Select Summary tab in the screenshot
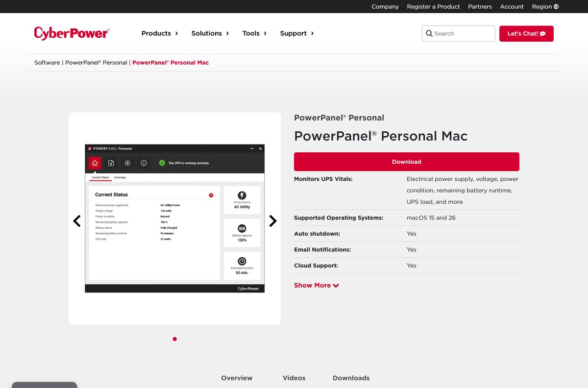This screenshot has width=588, height=388. coord(120,177)
